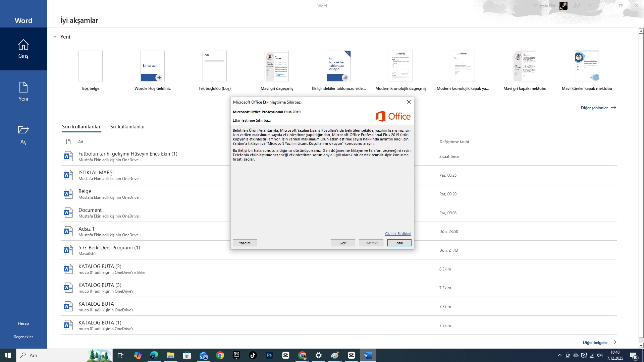Screen dimensions: 644x362
Task: Open Microsoft Store from taskbar
Action: (x=187, y=355)
